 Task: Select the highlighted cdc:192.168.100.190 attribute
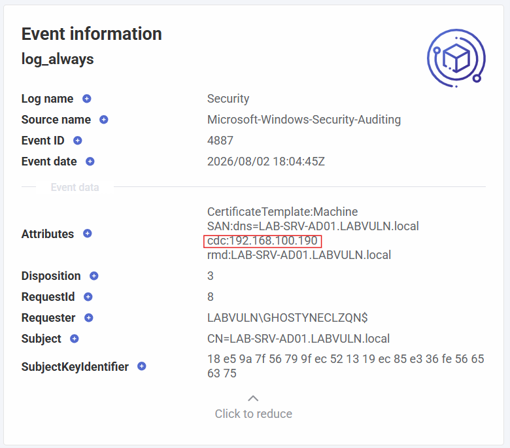tap(262, 241)
